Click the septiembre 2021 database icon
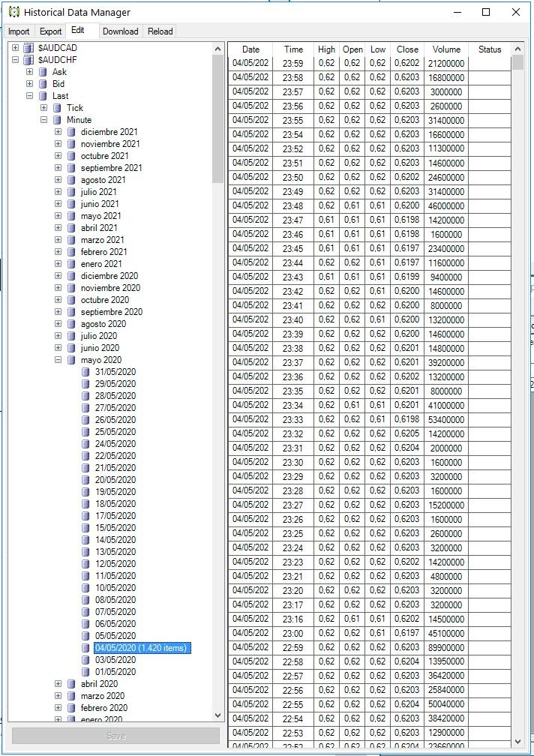 (x=71, y=168)
